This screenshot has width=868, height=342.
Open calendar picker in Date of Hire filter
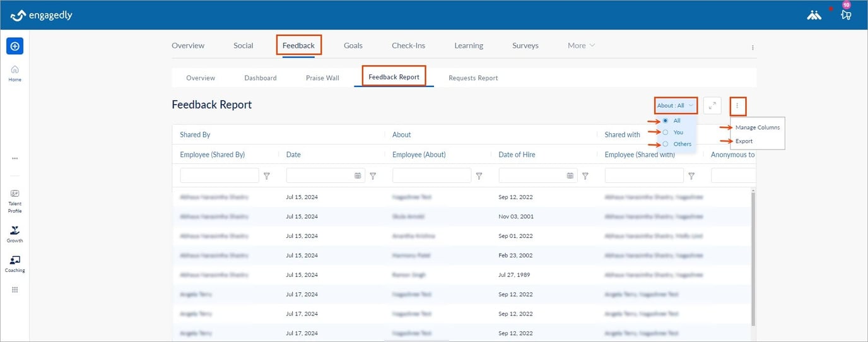(x=570, y=176)
